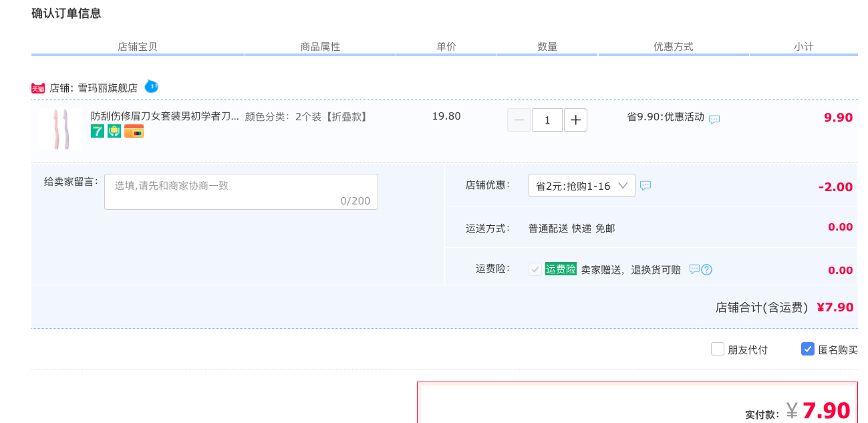The width and height of the screenshot is (868, 423).
Task: Click the 实付款 amount 7.90
Action: [827, 410]
